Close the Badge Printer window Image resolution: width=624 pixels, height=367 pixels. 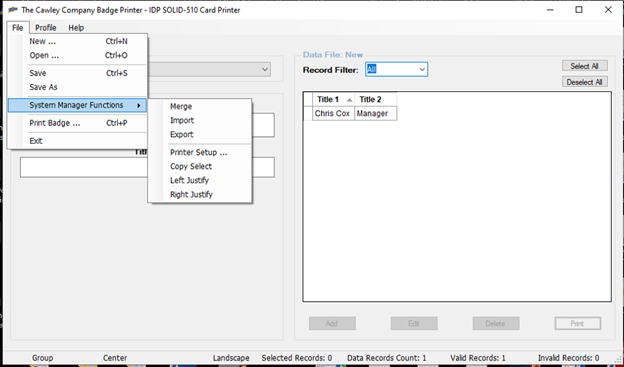click(608, 10)
